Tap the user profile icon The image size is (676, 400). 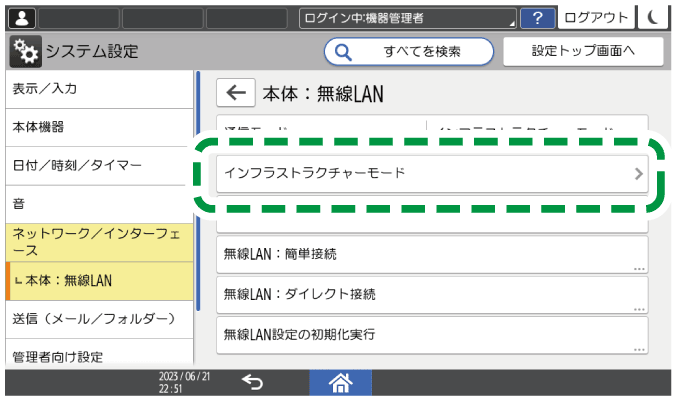point(22,19)
